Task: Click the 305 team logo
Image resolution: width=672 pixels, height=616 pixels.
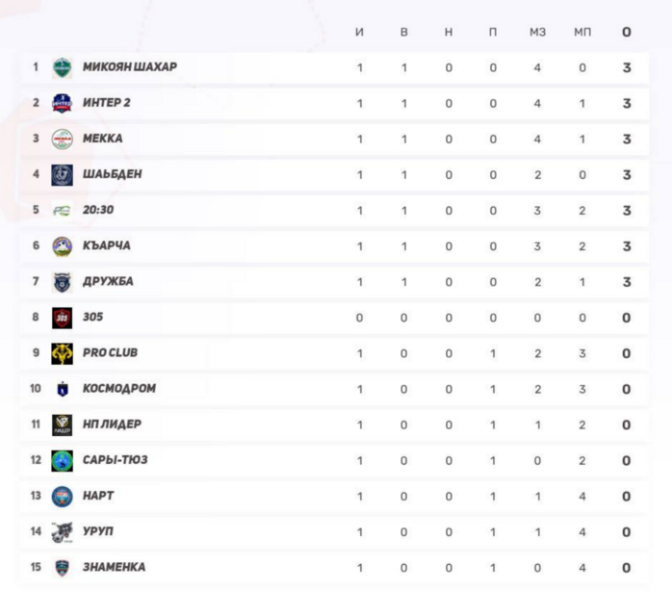Action: coord(62,318)
